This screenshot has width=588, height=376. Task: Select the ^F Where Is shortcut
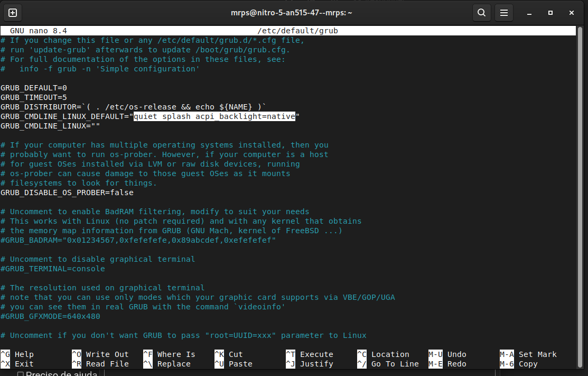[x=169, y=354]
